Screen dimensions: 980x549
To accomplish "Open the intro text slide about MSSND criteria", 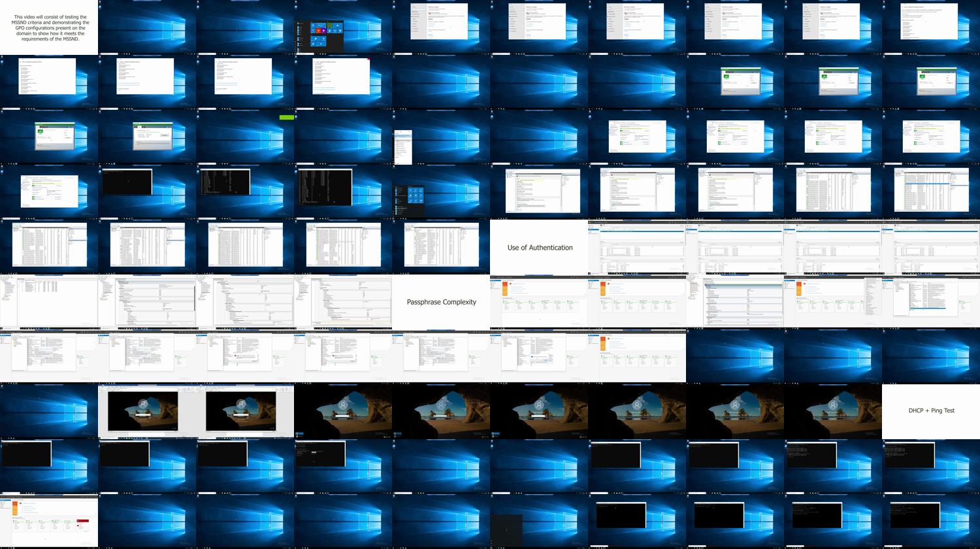I will pos(49,27).
